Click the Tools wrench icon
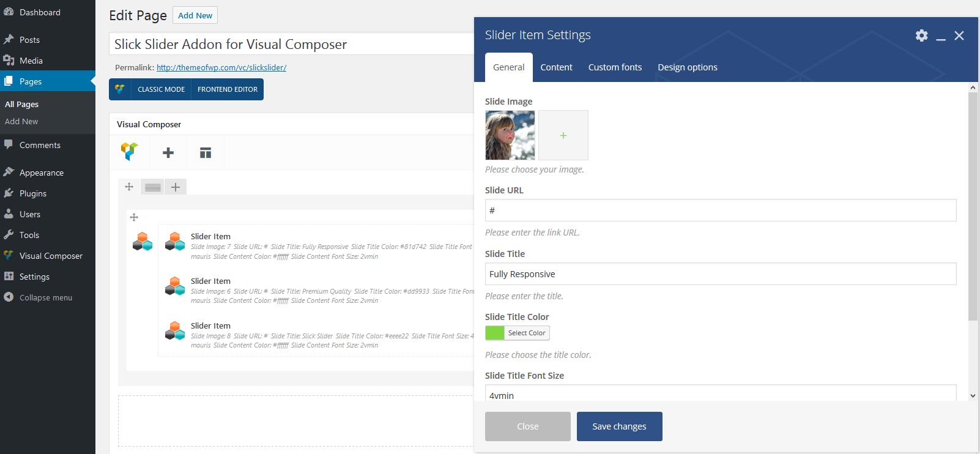Viewport: 980px width, 454px height. coord(9,235)
